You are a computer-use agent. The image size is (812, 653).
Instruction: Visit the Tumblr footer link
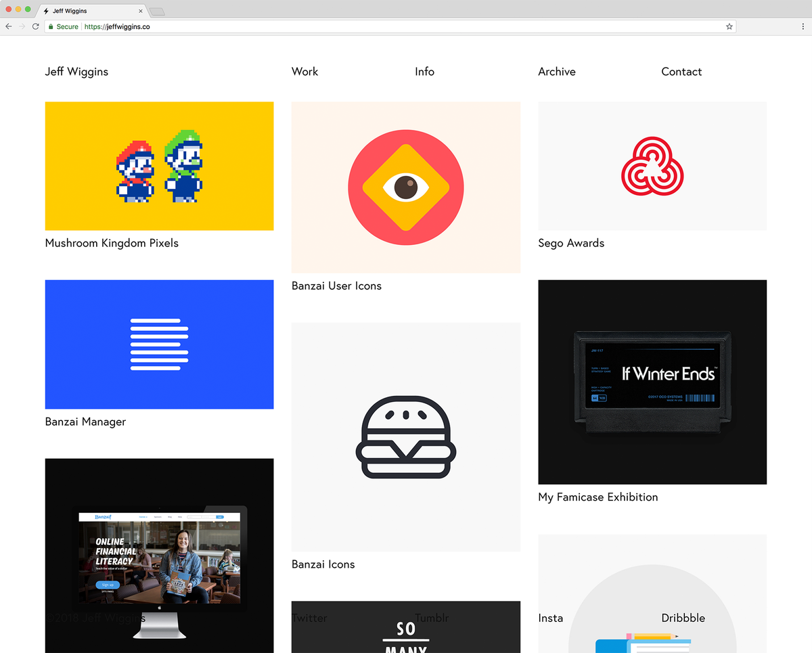pyautogui.click(x=432, y=618)
